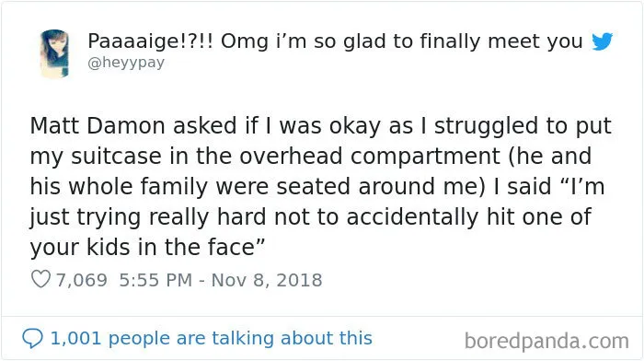Open the @heyypay handle link
Viewport: 644px width, 361px height.
pos(126,63)
